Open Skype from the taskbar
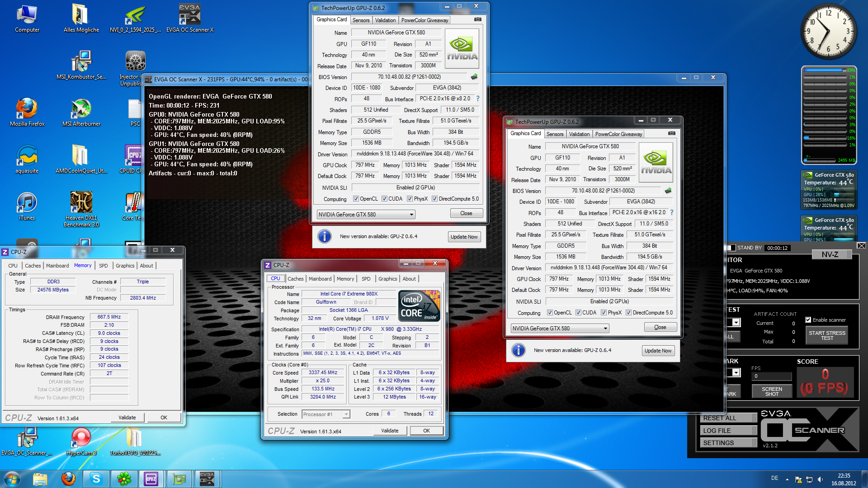The height and width of the screenshot is (488, 868). click(x=96, y=479)
